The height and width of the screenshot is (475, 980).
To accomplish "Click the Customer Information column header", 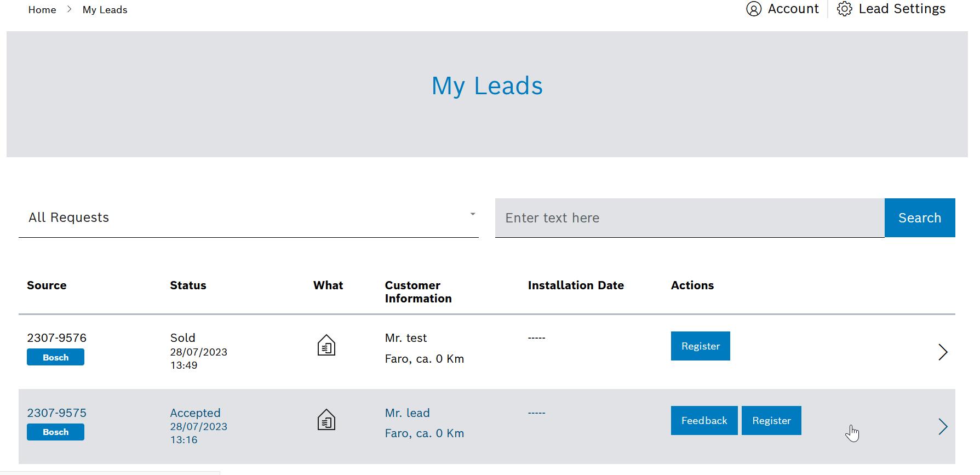I will point(418,292).
